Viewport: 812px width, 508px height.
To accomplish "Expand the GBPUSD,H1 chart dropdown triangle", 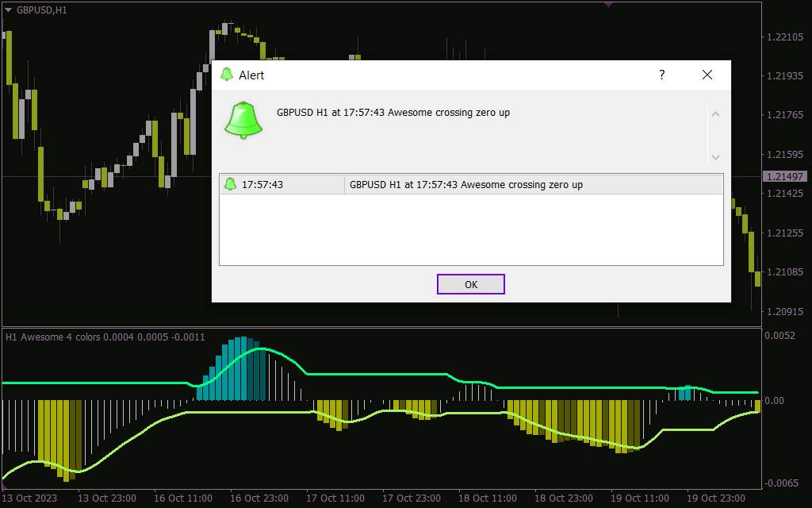I will [x=8, y=10].
